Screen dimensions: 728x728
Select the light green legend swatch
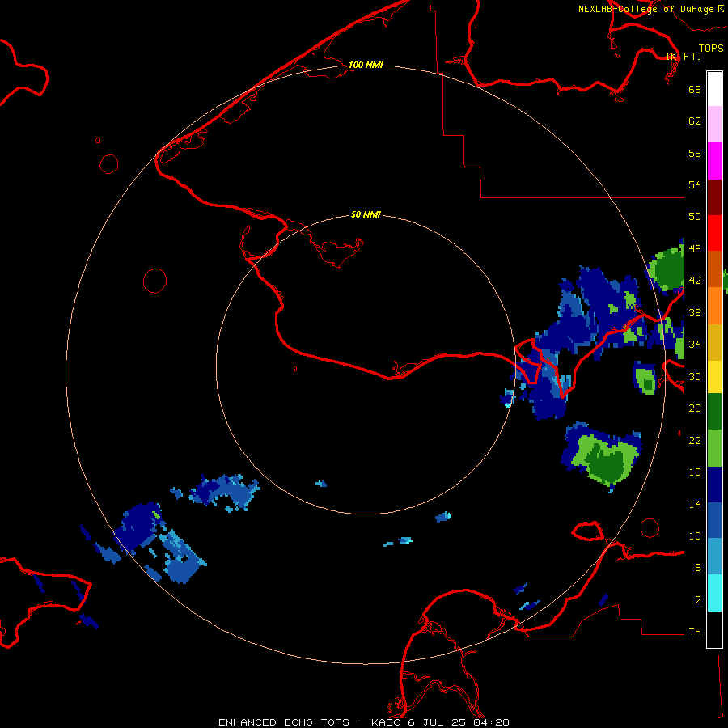point(714,448)
